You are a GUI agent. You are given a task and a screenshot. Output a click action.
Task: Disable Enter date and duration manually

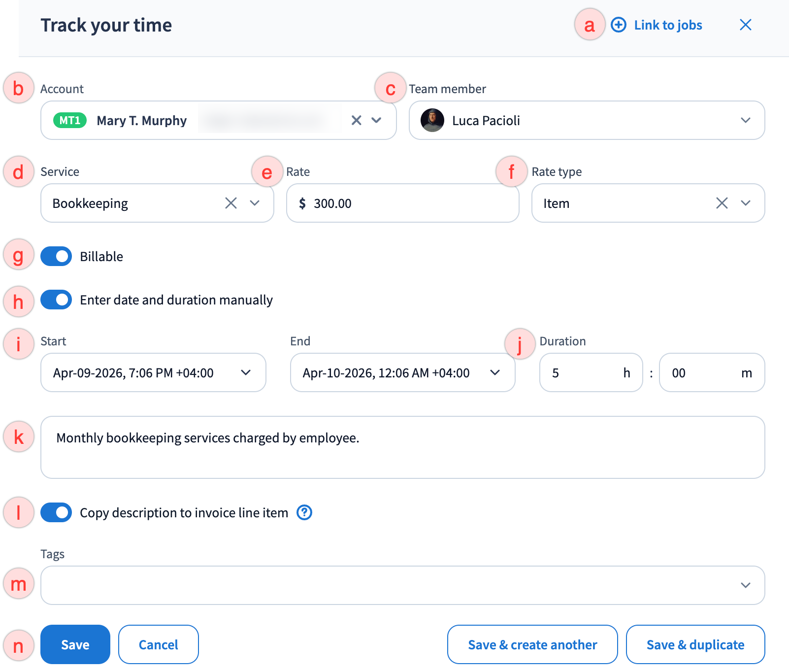[x=56, y=300]
